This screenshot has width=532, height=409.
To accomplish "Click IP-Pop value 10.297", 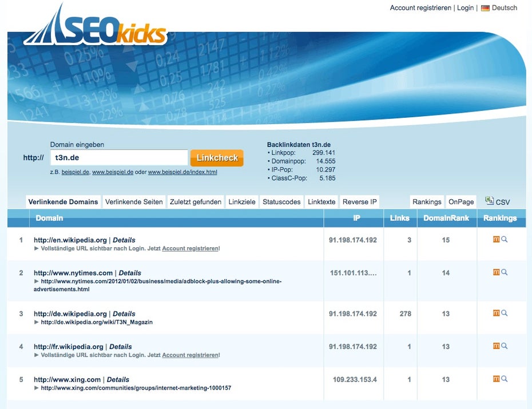I will (x=325, y=169).
